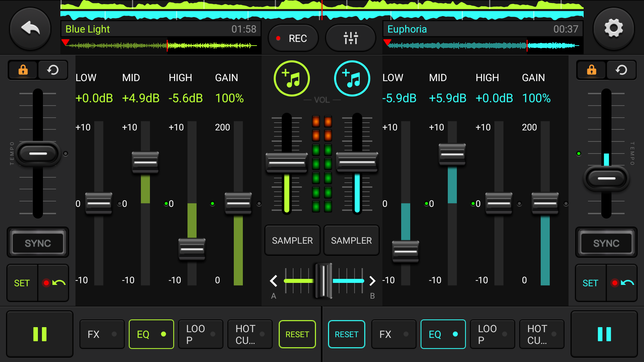Toggle right deck tempo lock
644x362 pixels.
(591, 70)
